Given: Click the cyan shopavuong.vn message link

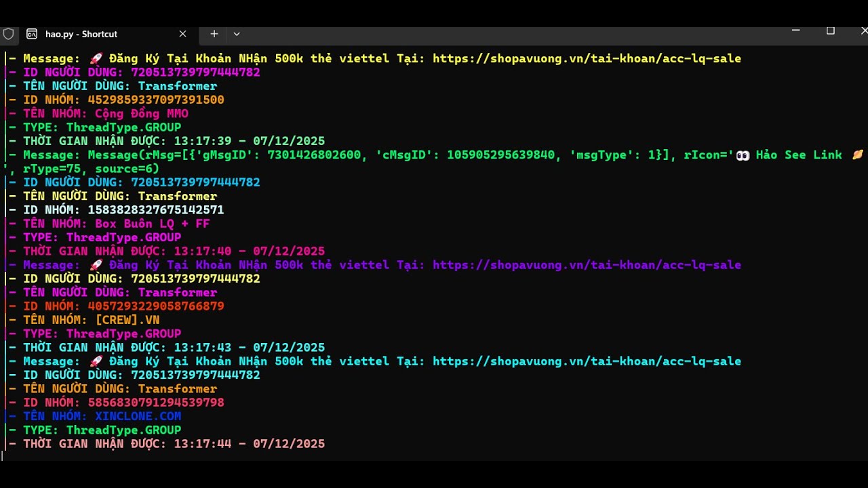Looking at the screenshot, I should [587, 361].
